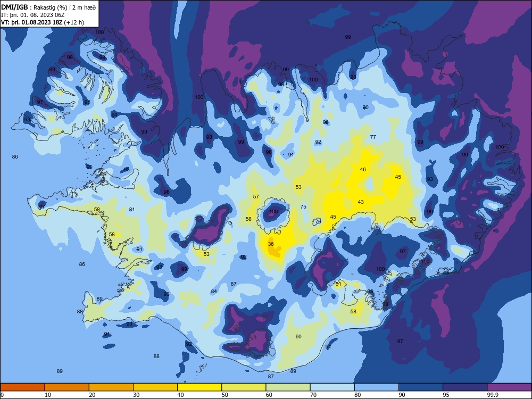Select the light blue 70–80 legend swatch
The image size is (532, 399).
click(332, 387)
